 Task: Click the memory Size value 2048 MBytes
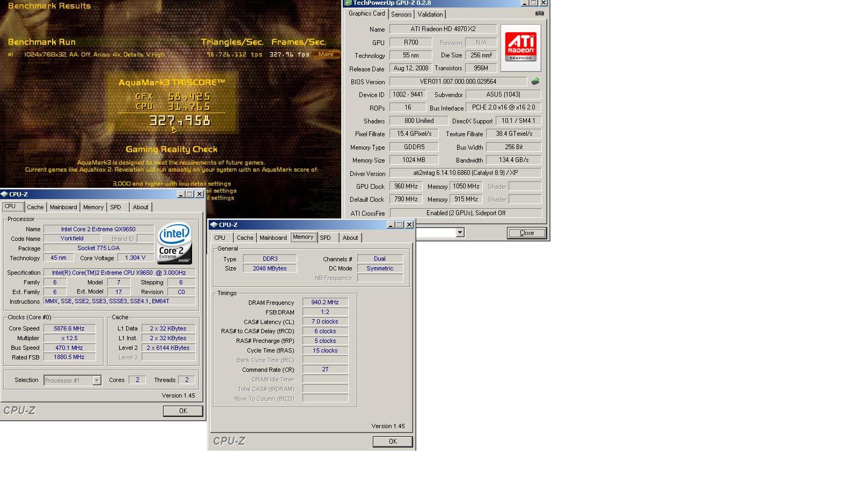(270, 268)
